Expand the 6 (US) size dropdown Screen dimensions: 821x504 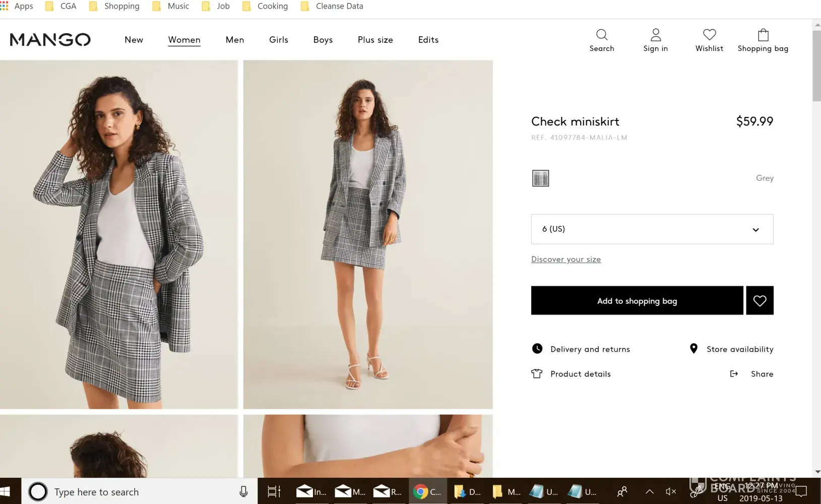click(x=652, y=229)
